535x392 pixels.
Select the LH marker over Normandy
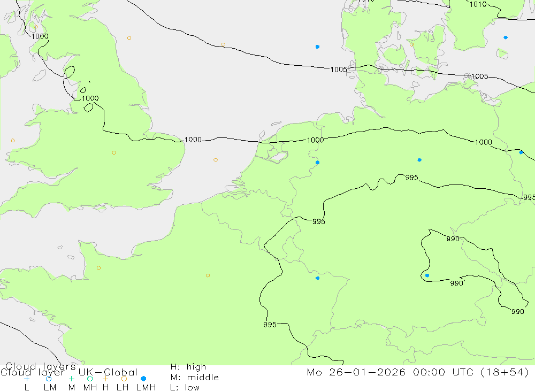98,268
